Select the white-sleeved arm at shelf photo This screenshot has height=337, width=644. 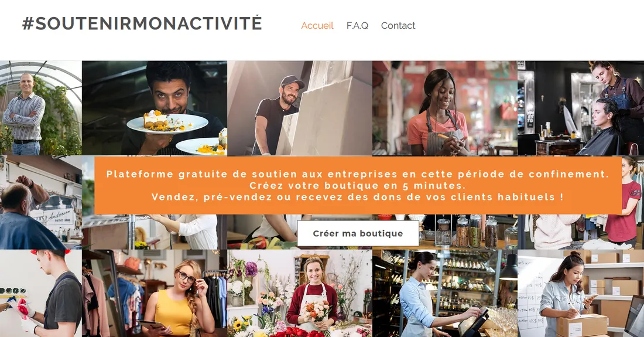coord(155,232)
